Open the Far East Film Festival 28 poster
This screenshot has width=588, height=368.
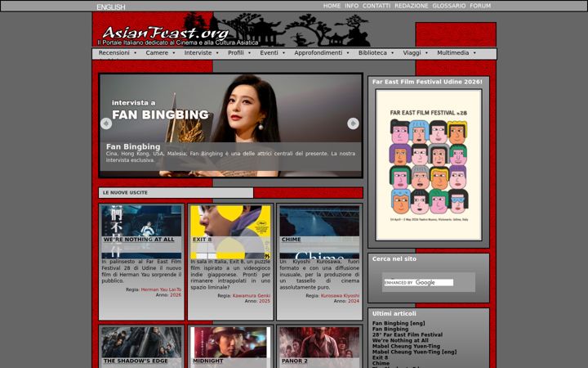[429, 165]
